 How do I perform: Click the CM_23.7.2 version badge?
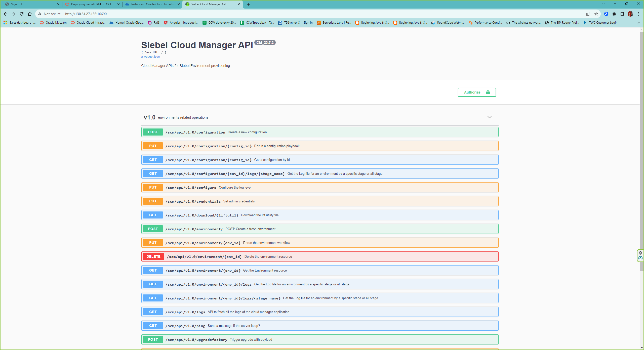tap(265, 42)
